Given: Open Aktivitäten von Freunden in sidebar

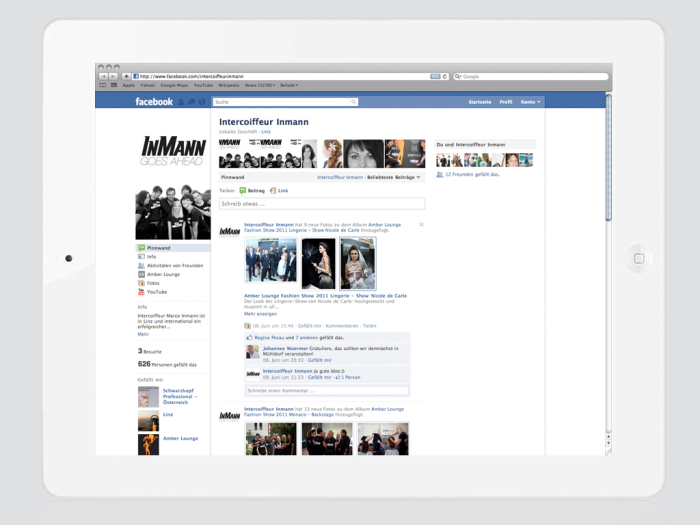Looking at the screenshot, I should [173, 266].
